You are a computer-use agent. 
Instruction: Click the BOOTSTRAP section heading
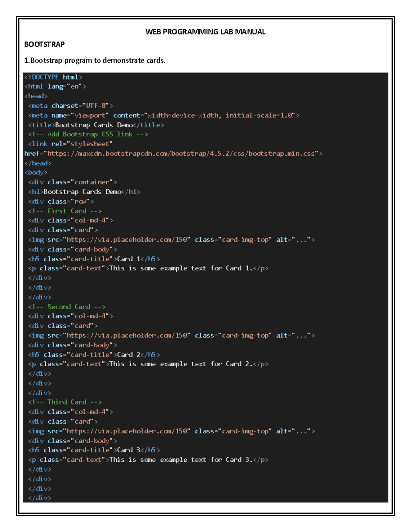coord(45,44)
